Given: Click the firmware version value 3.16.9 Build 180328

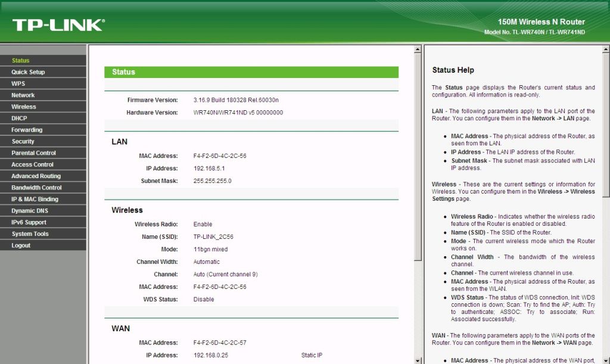Looking at the screenshot, I should click(236, 100).
